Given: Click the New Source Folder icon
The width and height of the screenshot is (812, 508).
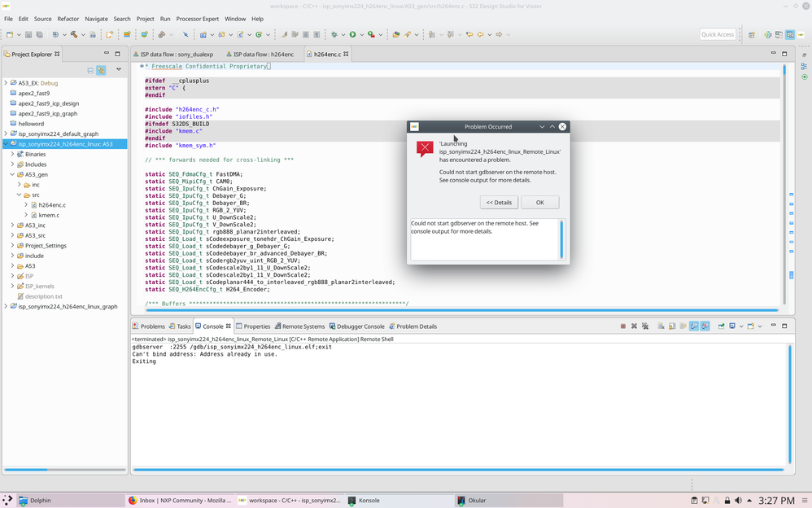Looking at the screenshot, I should pyautogui.click(x=221, y=35).
